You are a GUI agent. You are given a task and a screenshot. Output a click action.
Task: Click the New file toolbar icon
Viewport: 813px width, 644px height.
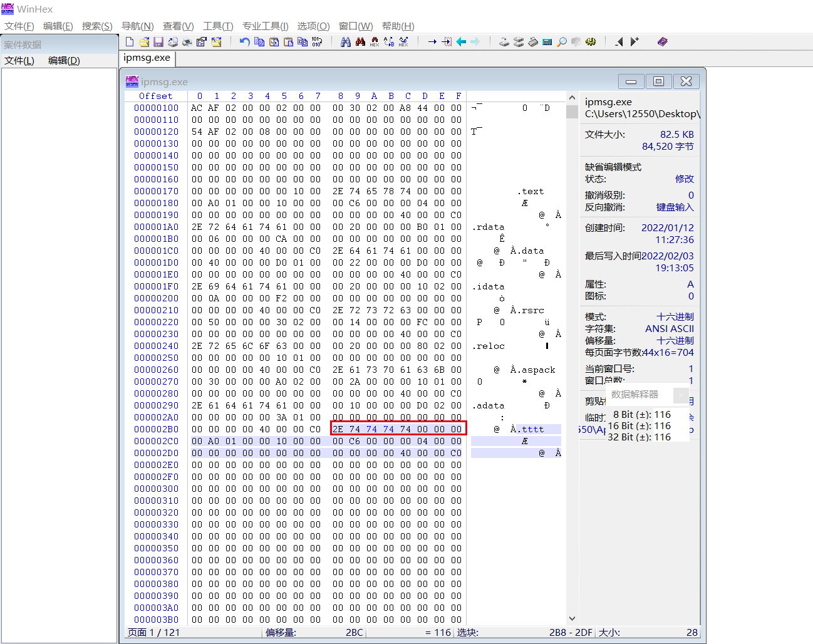coord(130,42)
